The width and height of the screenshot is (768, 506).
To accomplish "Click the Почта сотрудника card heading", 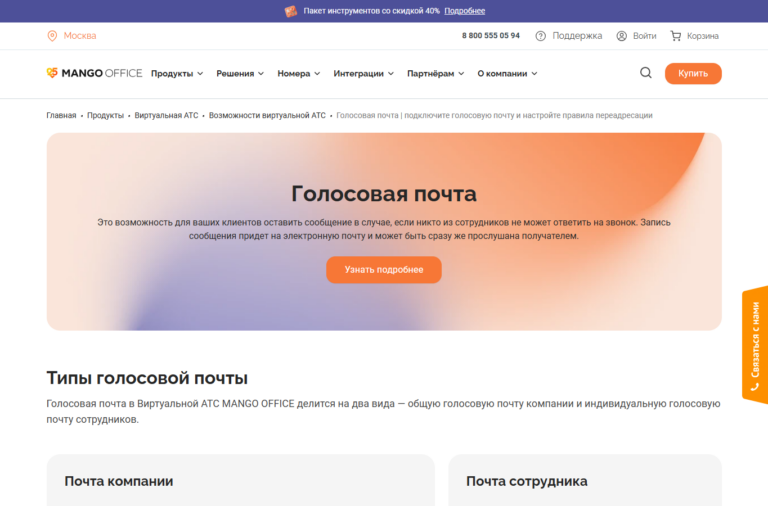I will click(527, 481).
